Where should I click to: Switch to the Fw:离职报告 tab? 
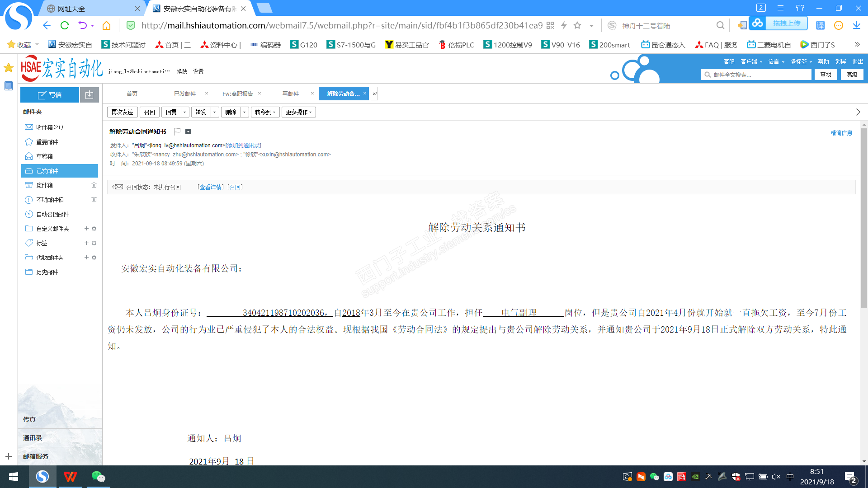237,94
